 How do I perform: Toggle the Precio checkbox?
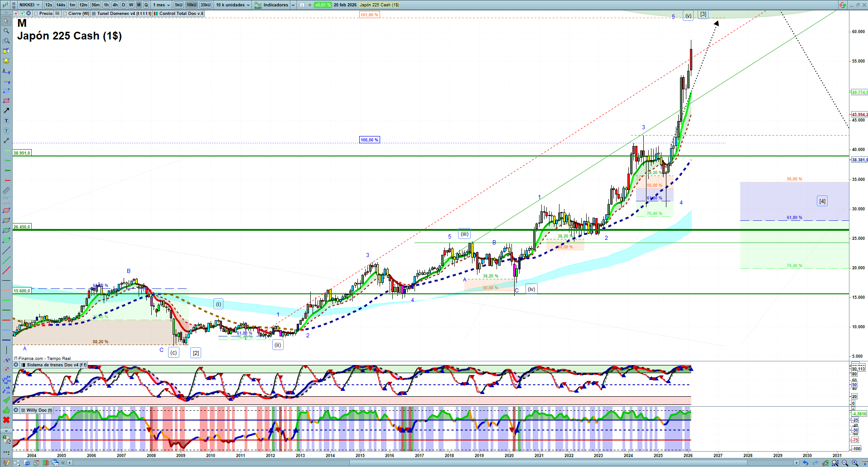tap(36, 14)
